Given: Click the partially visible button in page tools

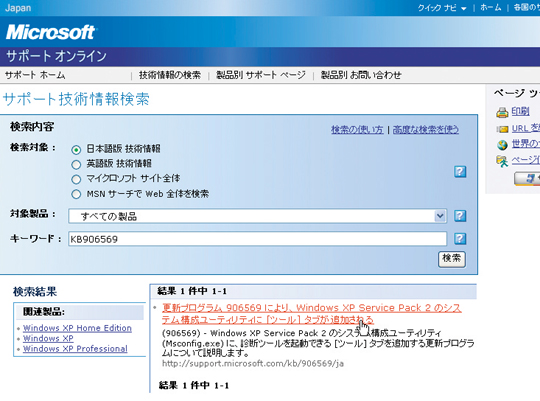Looking at the screenshot, I should point(527,178).
